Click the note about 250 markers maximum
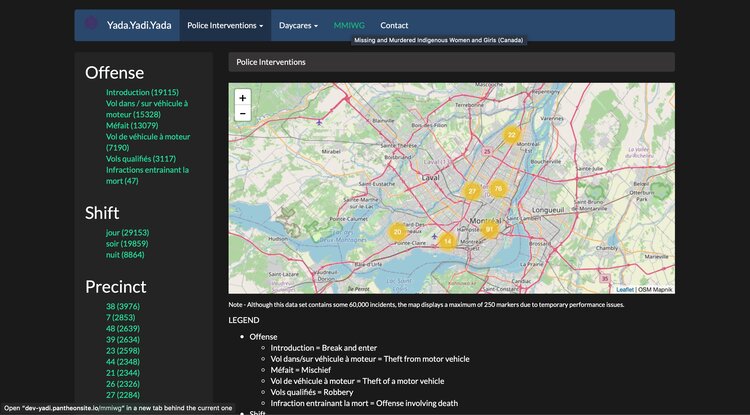 point(426,305)
